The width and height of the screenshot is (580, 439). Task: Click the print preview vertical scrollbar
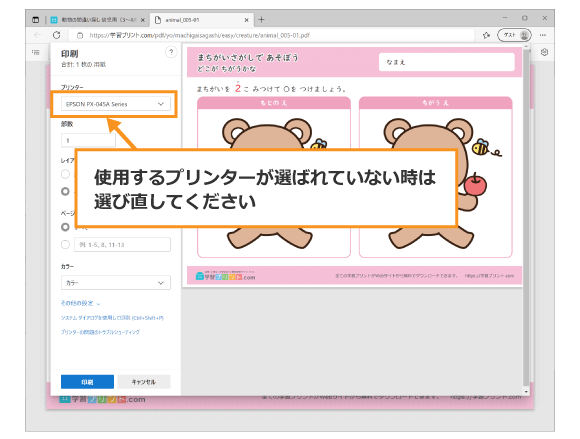pyautogui.click(x=526, y=218)
